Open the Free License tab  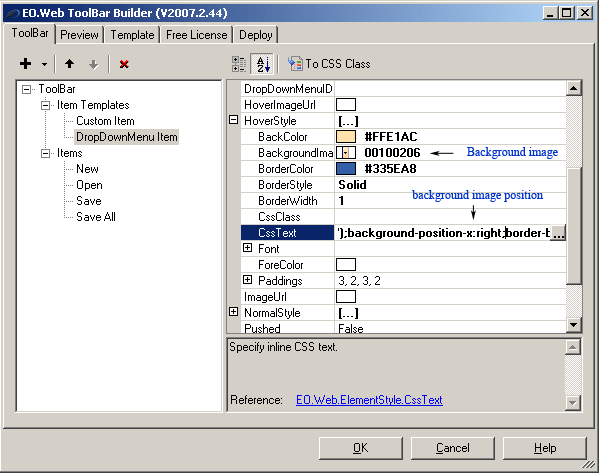[196, 35]
